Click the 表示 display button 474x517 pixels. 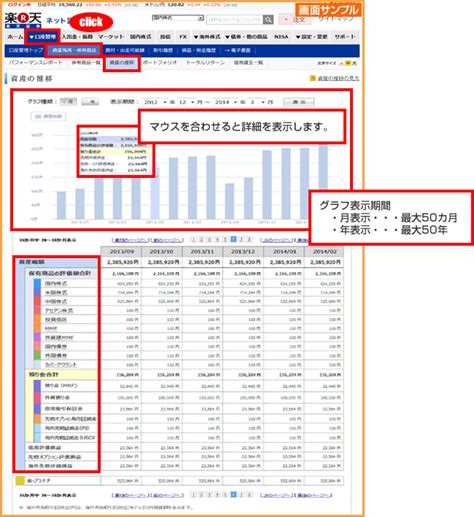(299, 102)
